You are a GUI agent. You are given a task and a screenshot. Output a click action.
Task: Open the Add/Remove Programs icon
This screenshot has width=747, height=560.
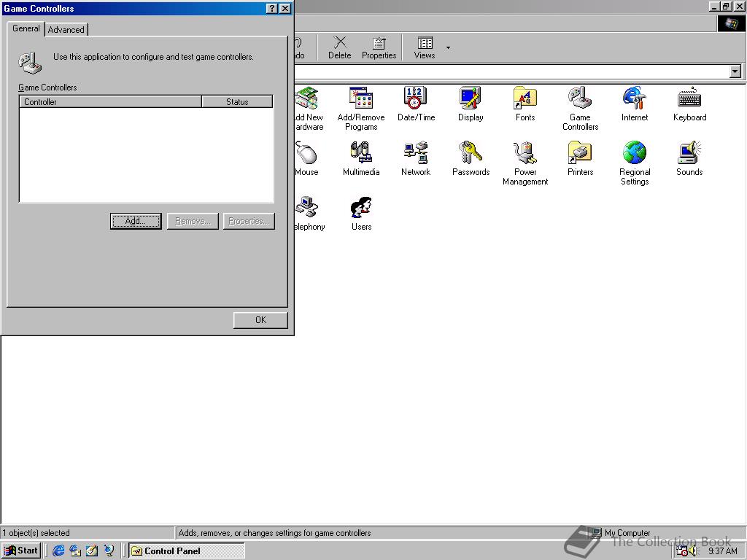click(x=361, y=109)
